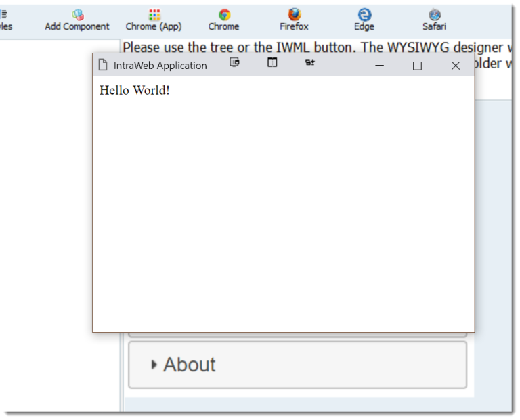Click the partially hidden panel above About
Viewport: 520px width, 420px height.
297,335
